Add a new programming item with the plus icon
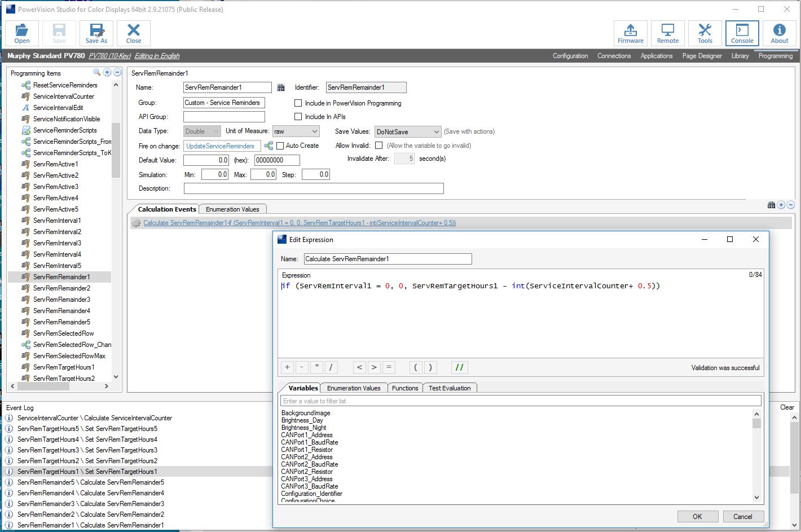This screenshot has height=532, width=801. 107,72
